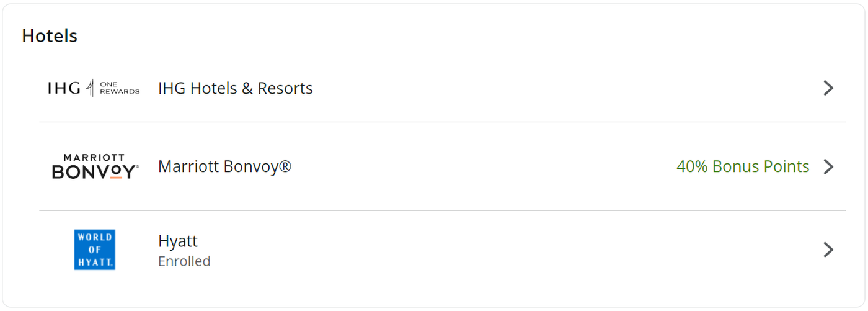Click blank area between Marriott name and bonus
Image resolution: width=868 pixels, height=311 pixels.
pos(484,166)
